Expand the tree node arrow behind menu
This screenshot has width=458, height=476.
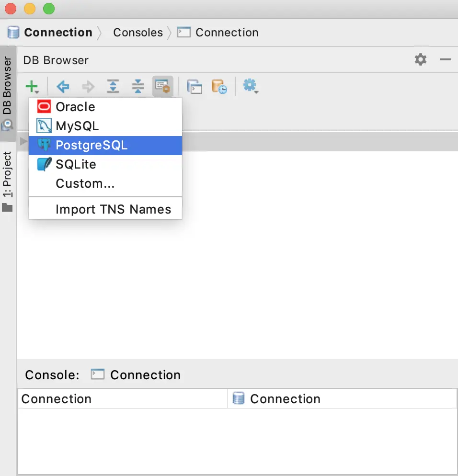pos(23,141)
